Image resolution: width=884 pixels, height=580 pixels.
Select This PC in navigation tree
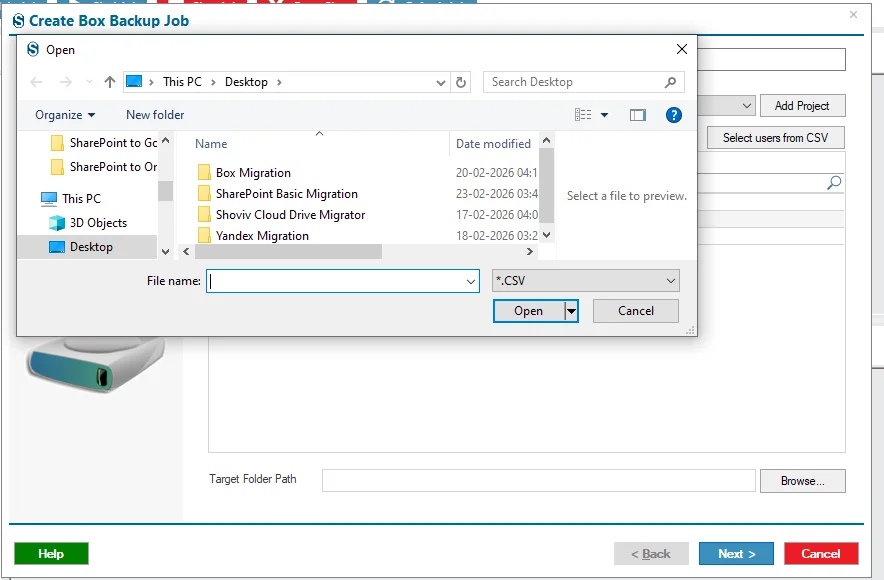tap(70, 198)
